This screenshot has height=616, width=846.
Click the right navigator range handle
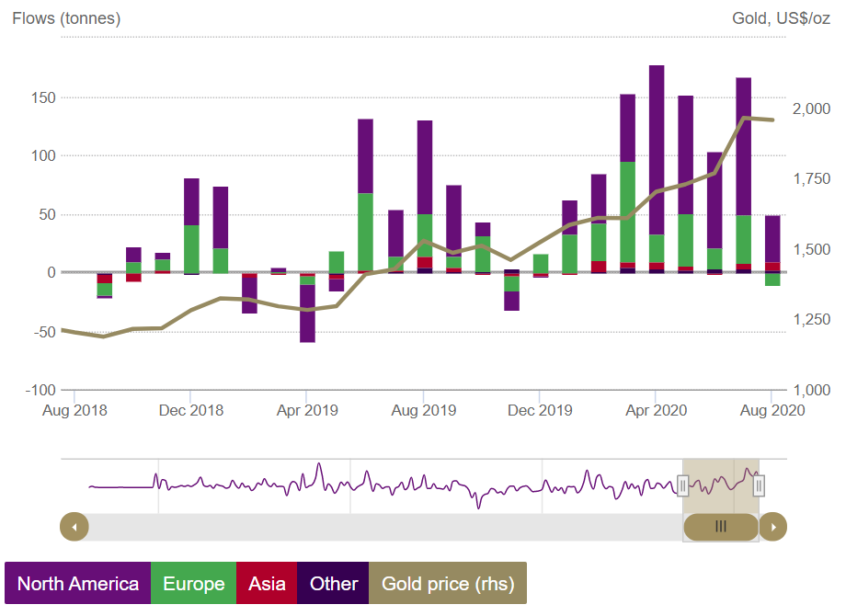click(760, 485)
